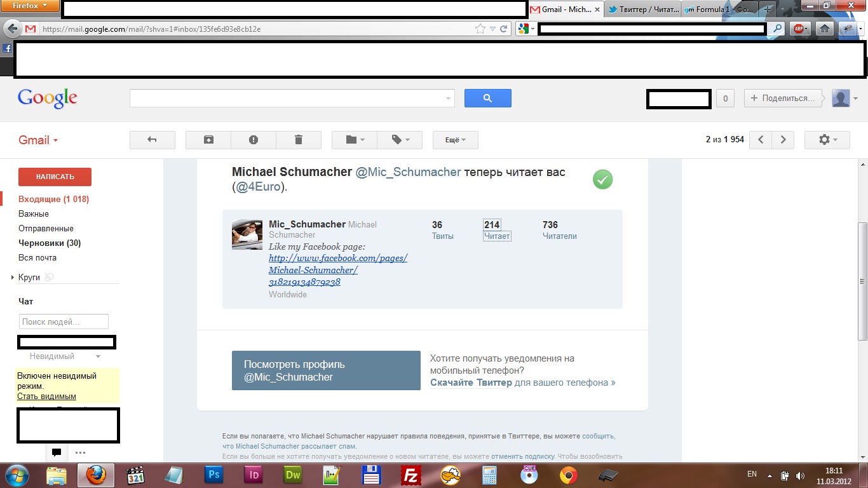The height and width of the screenshot is (488, 868).
Task: Delete the message with the trash icon
Action: [299, 140]
